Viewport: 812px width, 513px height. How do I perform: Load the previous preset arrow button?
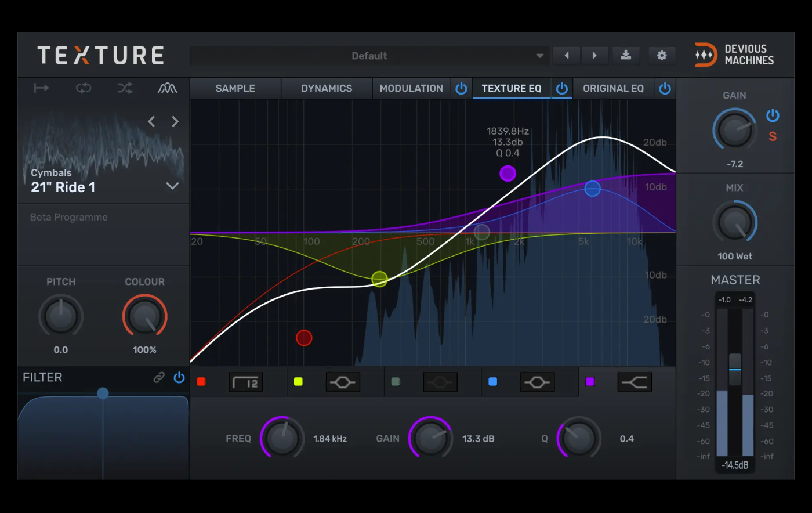tap(567, 56)
